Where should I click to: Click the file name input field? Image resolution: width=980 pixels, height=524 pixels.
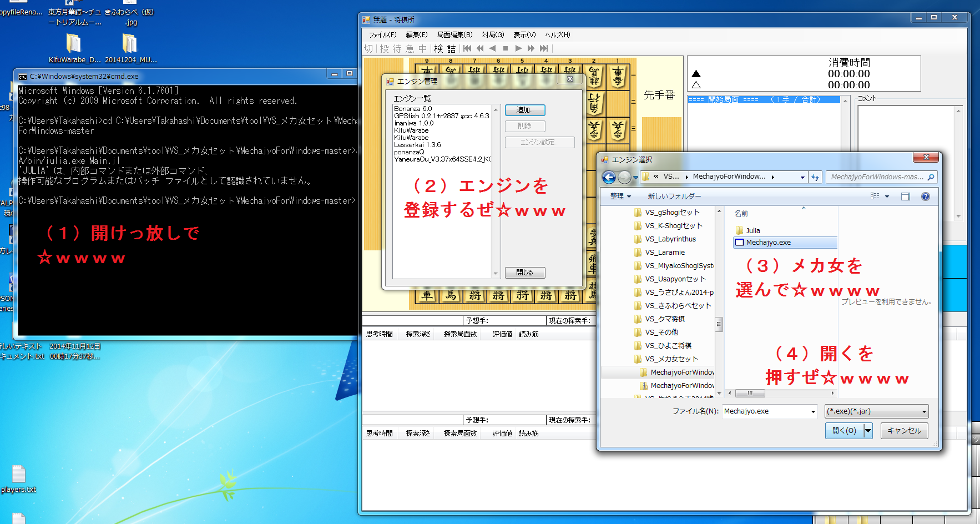(766, 411)
